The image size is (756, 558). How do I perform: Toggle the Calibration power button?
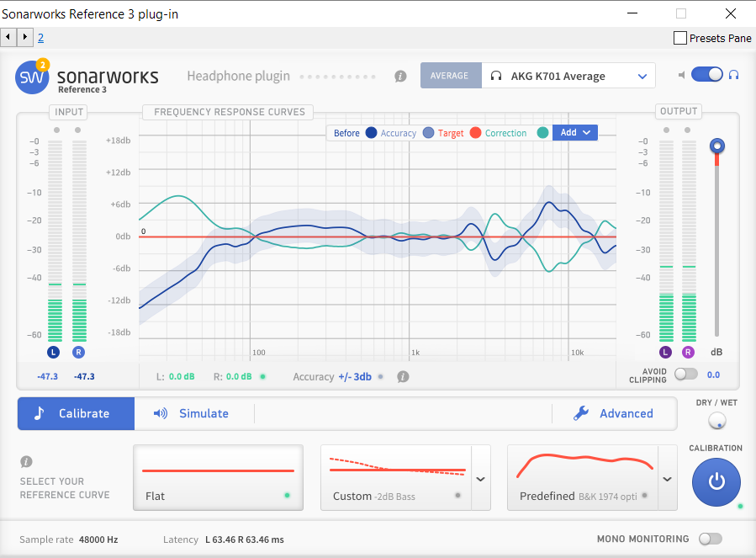(x=716, y=481)
